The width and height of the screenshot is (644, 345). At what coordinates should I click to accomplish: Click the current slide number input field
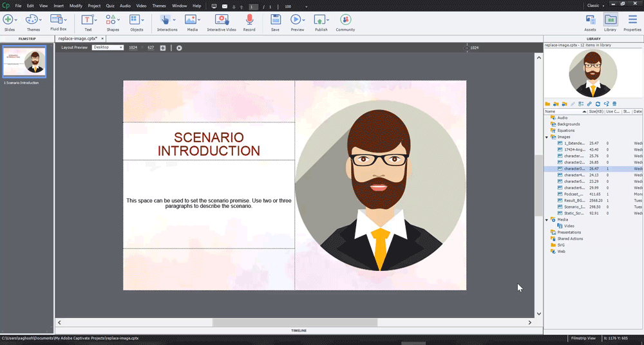pos(253,6)
